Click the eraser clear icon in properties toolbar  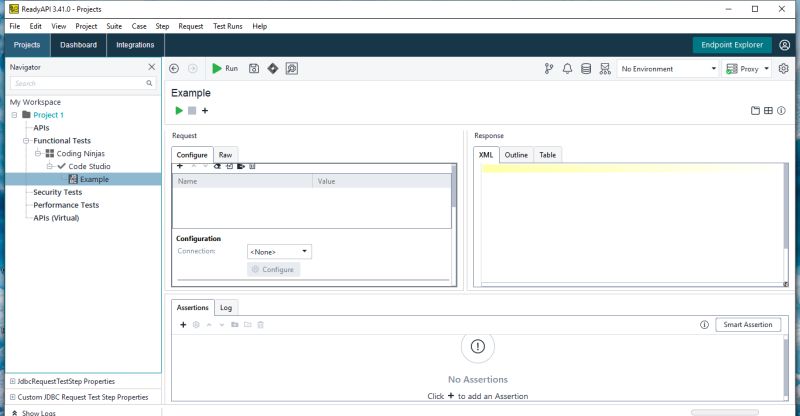(217, 166)
